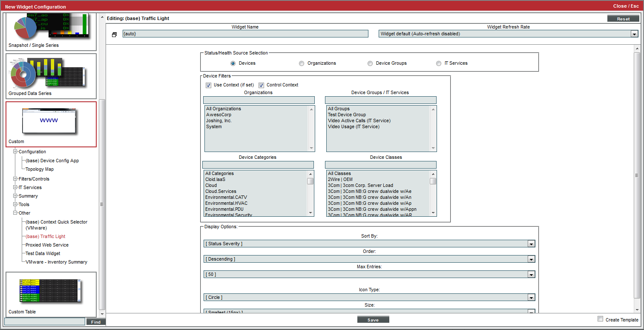Select the Device Groups radio button
Image resolution: width=644 pixels, height=330 pixels.
click(x=370, y=63)
